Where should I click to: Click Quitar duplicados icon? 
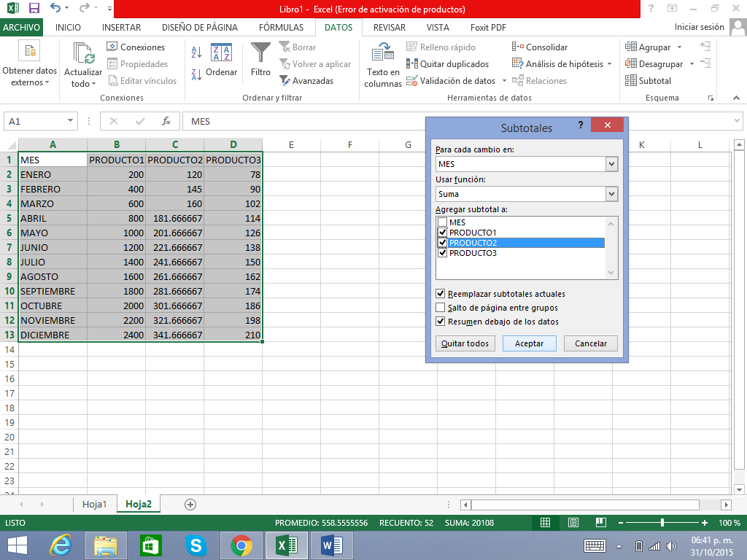click(x=412, y=64)
